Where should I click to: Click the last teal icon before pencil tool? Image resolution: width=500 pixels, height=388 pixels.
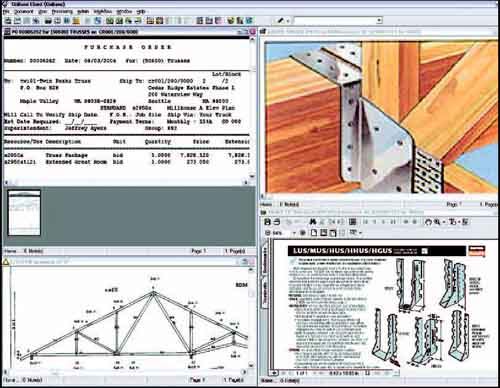tap(249, 21)
